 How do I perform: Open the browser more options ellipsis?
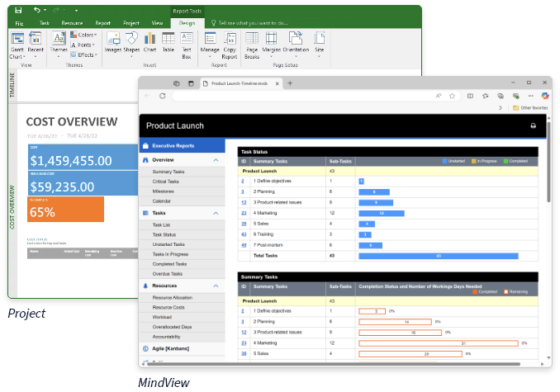coord(530,96)
